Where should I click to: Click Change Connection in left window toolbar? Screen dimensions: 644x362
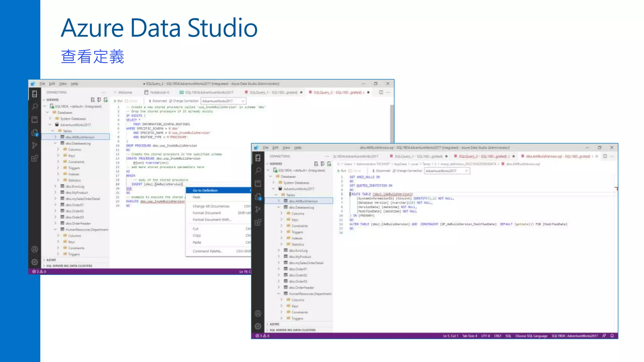[184, 101]
